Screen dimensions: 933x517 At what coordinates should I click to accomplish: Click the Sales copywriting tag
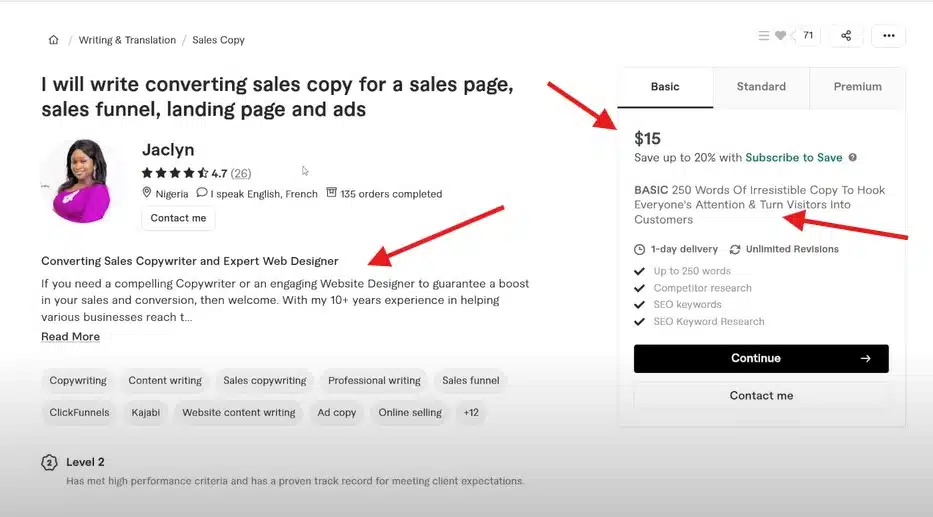pos(264,381)
